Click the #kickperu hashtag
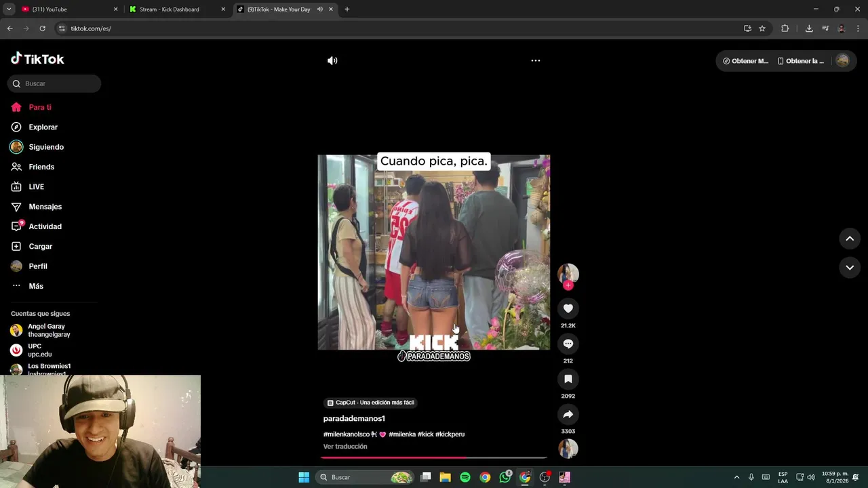This screenshot has height=488, width=868. click(450, 434)
